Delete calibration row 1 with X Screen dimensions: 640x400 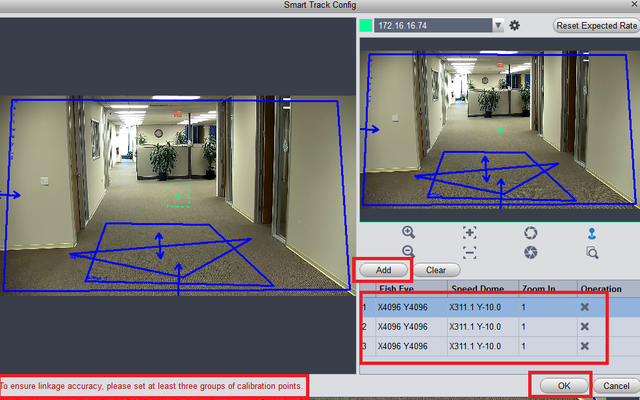click(584, 307)
